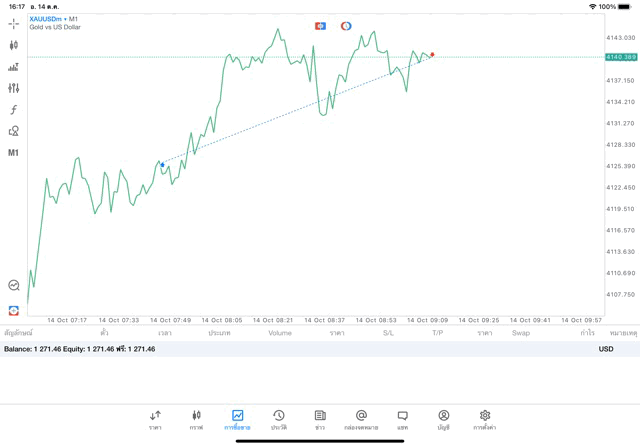Tap the function (f) indicators icon

click(x=13, y=110)
